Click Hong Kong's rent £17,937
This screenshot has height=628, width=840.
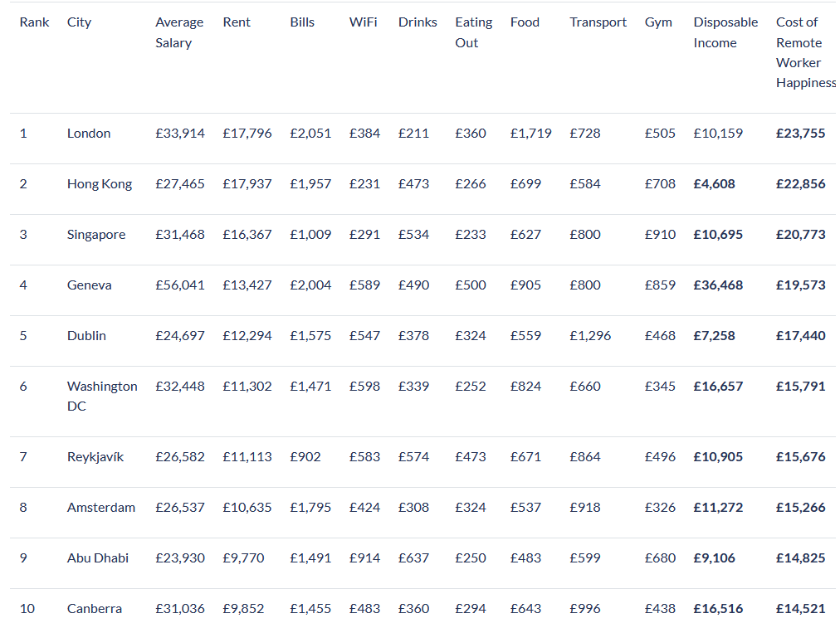tap(247, 183)
